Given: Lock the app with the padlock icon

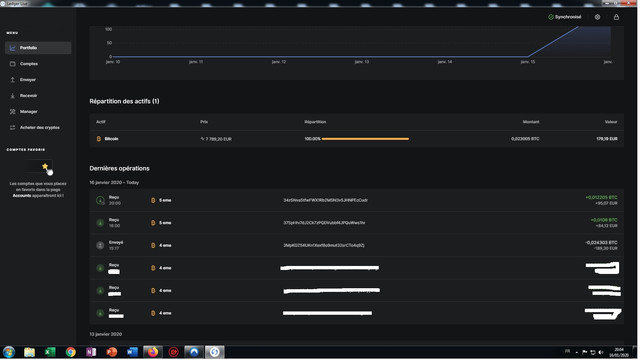Looking at the screenshot, I should click(616, 17).
